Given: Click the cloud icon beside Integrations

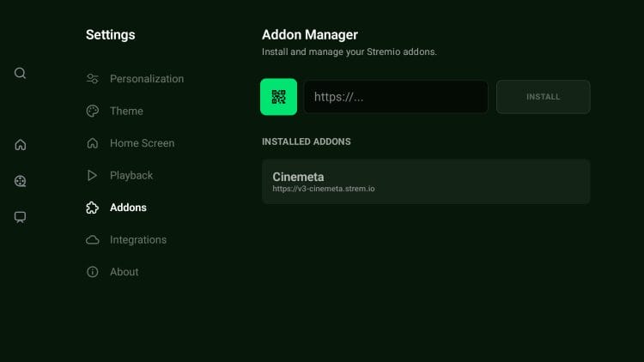Looking at the screenshot, I should (x=93, y=240).
